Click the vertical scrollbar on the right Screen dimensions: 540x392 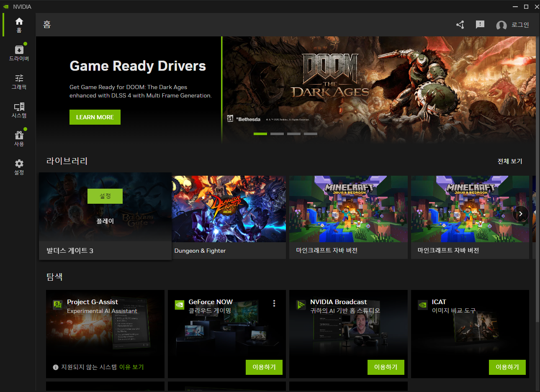[538, 180]
